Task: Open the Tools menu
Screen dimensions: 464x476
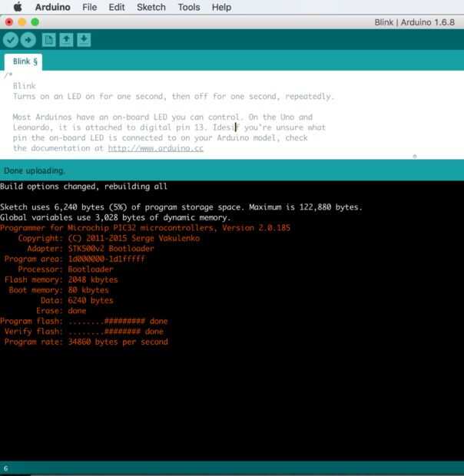Action: (189, 7)
